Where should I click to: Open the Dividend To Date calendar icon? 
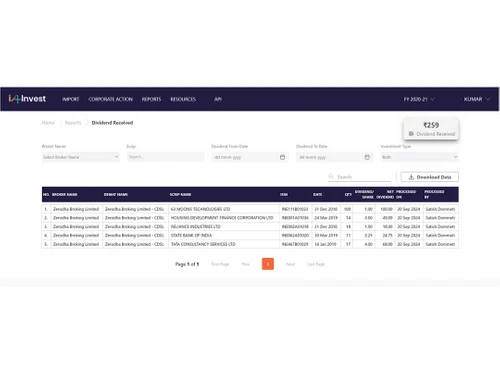367,157
